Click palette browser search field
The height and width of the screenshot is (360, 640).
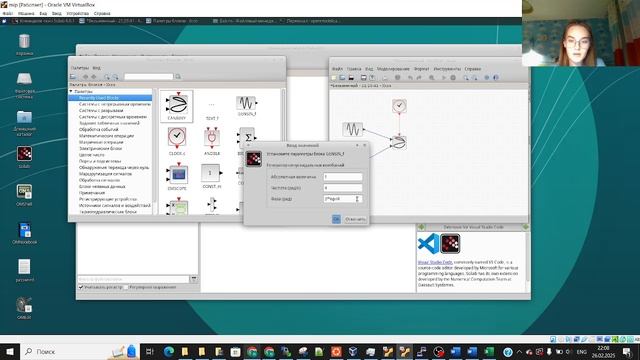[149, 77]
